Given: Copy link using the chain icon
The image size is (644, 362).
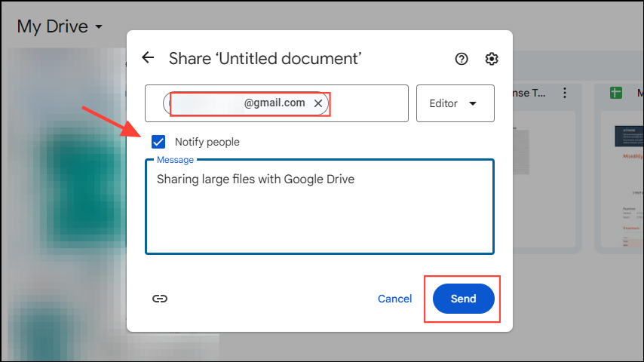Looking at the screenshot, I should [160, 299].
